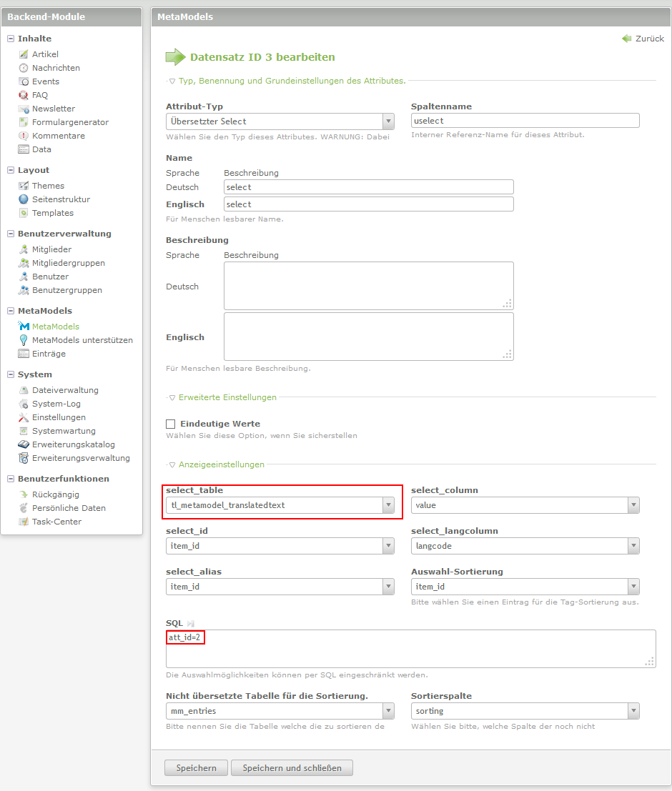This screenshot has width=672, height=791.
Task: Open Mitglieder in Benutzerverwaltung menu
Action: (x=51, y=249)
